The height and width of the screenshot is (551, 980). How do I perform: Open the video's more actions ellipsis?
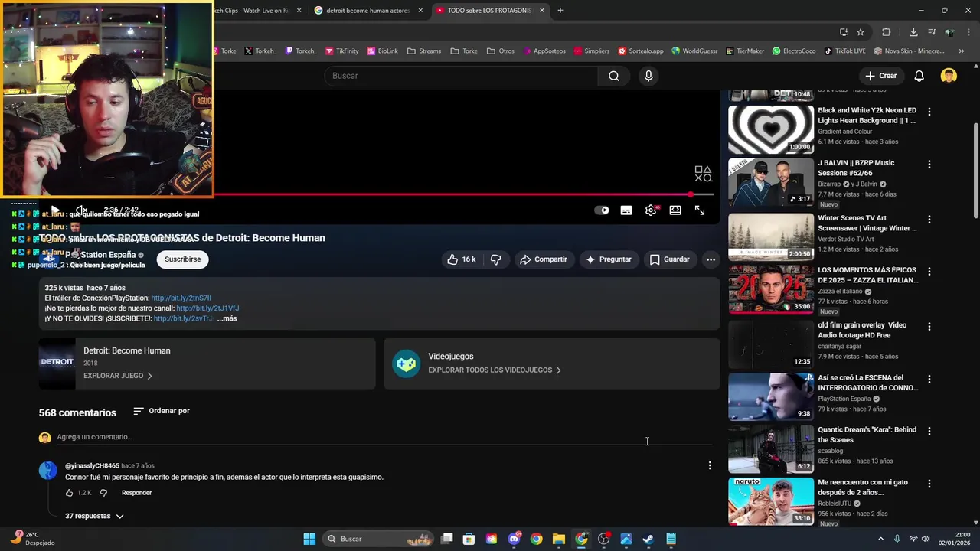pyautogui.click(x=710, y=259)
